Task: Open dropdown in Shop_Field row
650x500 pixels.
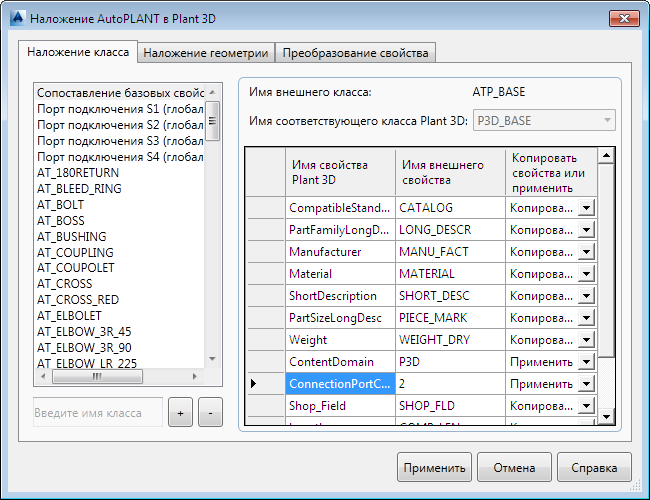Action: [587, 405]
